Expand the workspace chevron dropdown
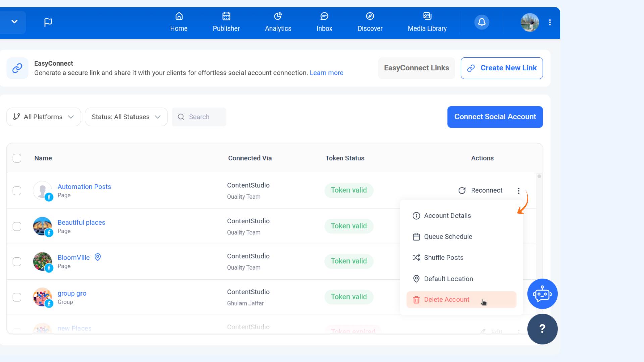Screen dimensions: 644x362 pos(14,22)
